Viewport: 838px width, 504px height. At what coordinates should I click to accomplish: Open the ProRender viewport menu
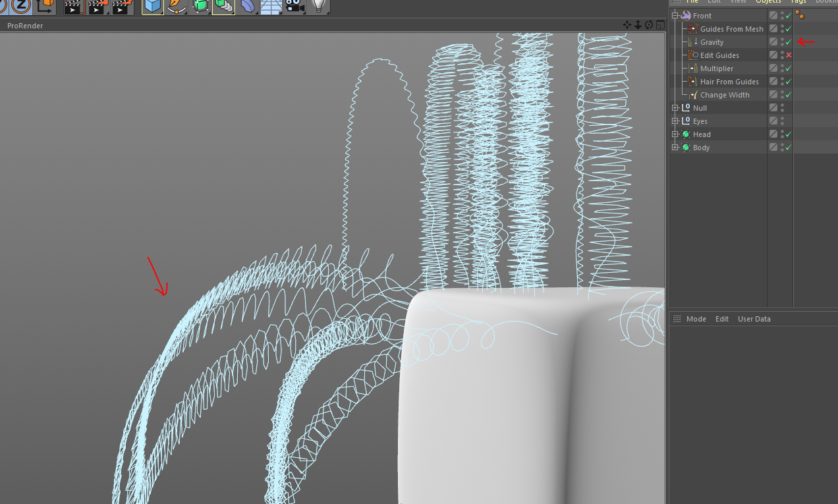point(25,26)
